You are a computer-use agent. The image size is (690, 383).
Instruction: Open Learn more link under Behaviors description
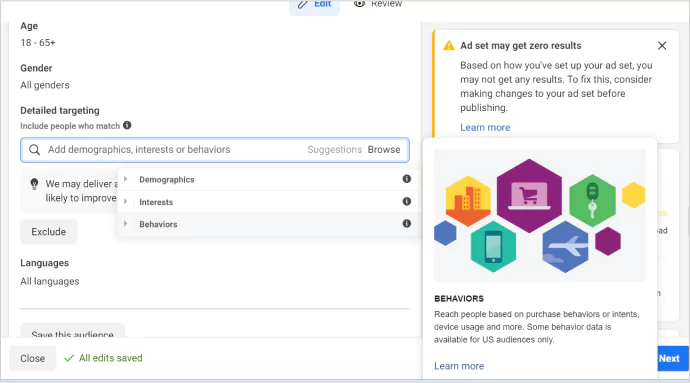point(459,366)
